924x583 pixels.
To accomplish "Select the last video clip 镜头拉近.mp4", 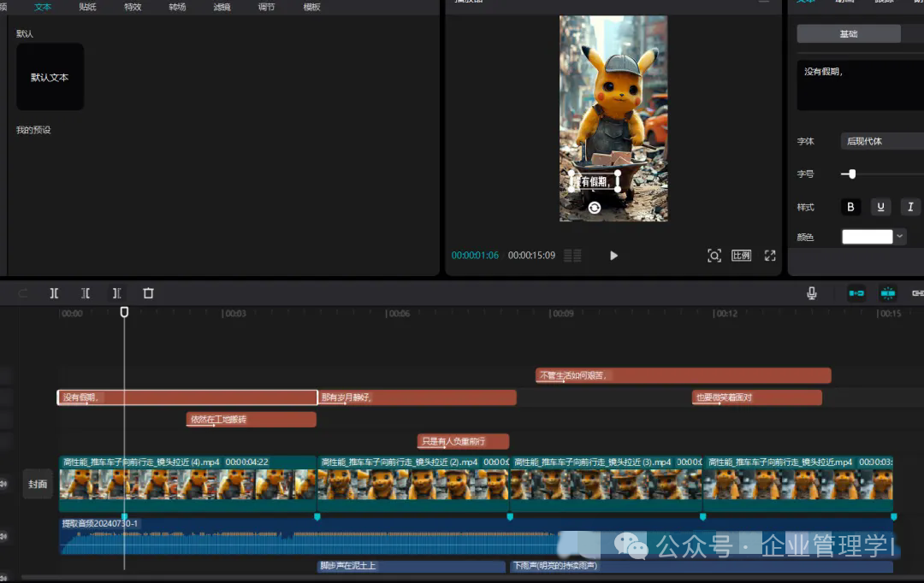I will click(798, 483).
